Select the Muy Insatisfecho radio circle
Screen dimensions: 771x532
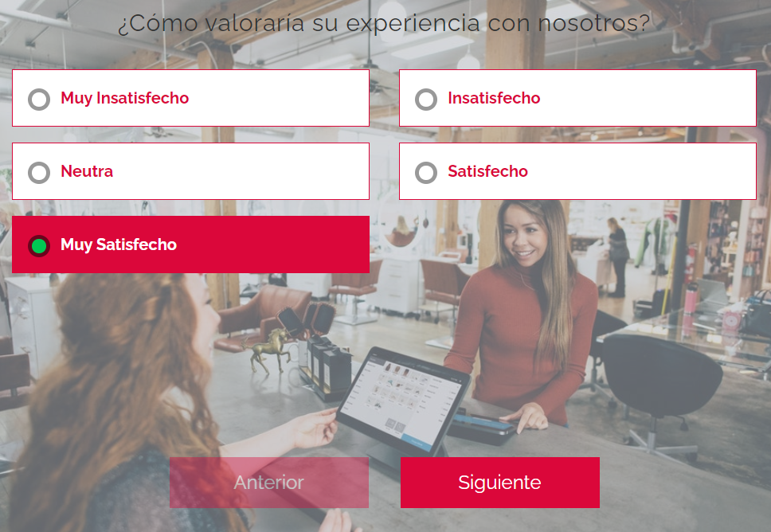[x=39, y=100]
